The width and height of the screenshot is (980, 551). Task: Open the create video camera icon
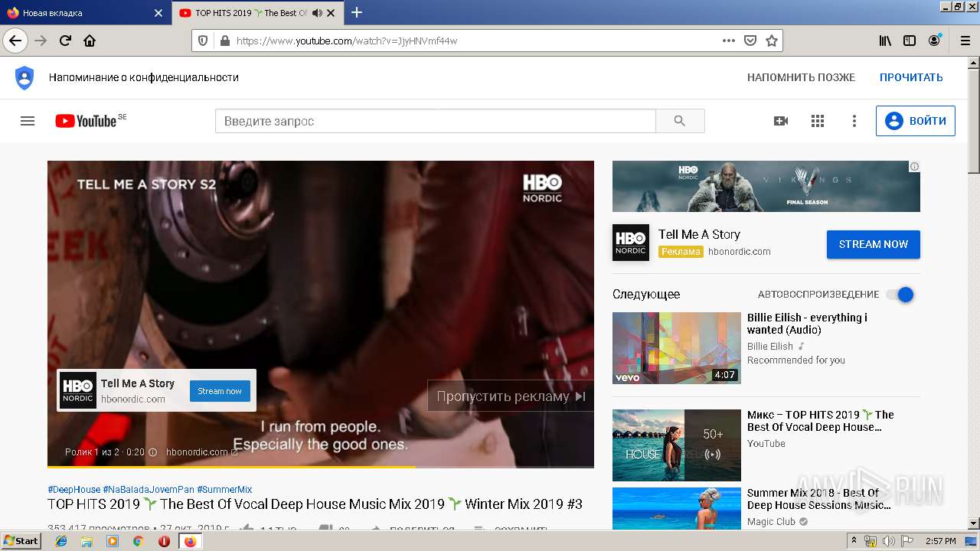(x=781, y=121)
